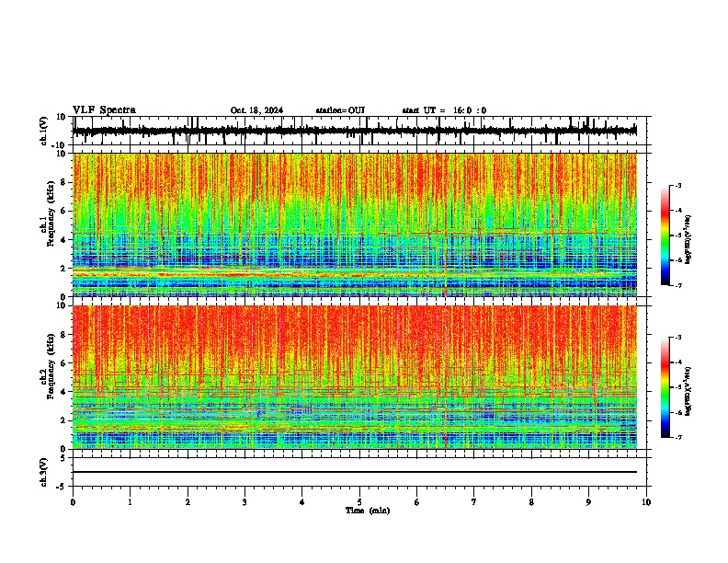Click the ch.2 spectrogram color scale bar
728x563 pixels.
(x=665, y=387)
